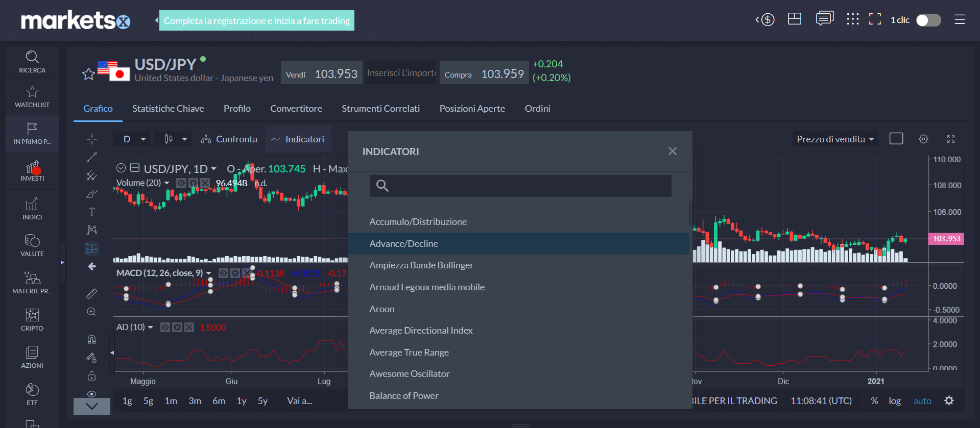The height and width of the screenshot is (428, 980).
Task: Open the In Primo Piano flag icon
Action: [32, 133]
